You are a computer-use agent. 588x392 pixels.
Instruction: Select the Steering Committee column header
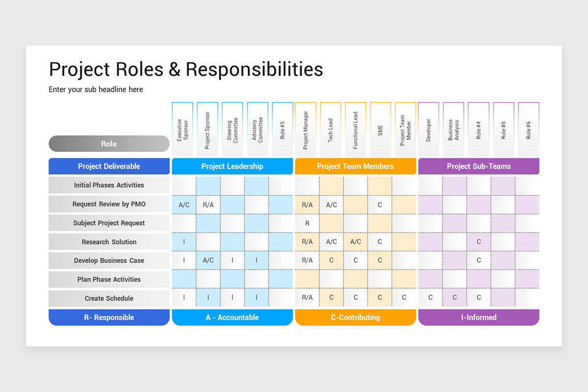[x=232, y=130]
